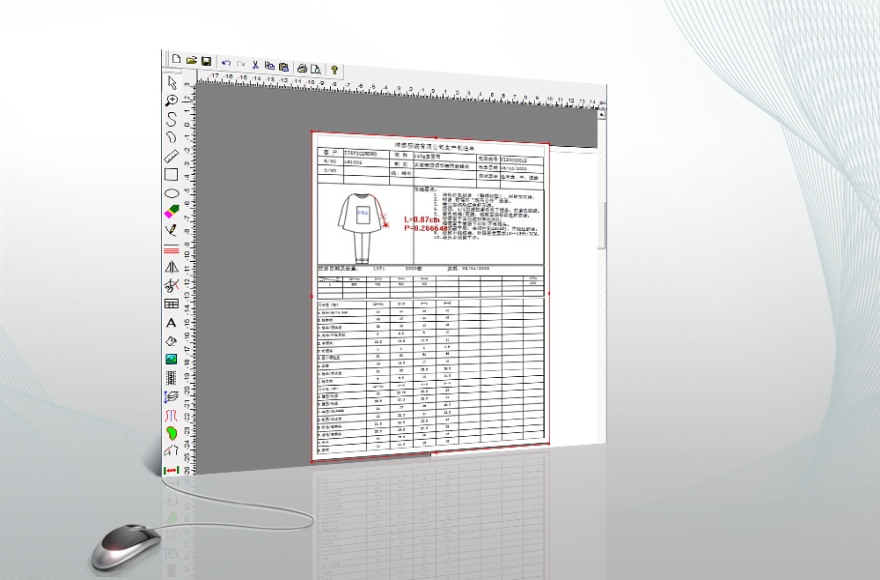Choose the paint bucket fill tool

pos(171,341)
